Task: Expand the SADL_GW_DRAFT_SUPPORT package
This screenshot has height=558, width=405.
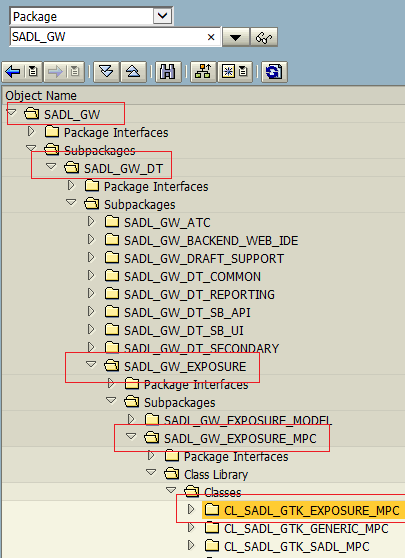Action: click(x=91, y=257)
